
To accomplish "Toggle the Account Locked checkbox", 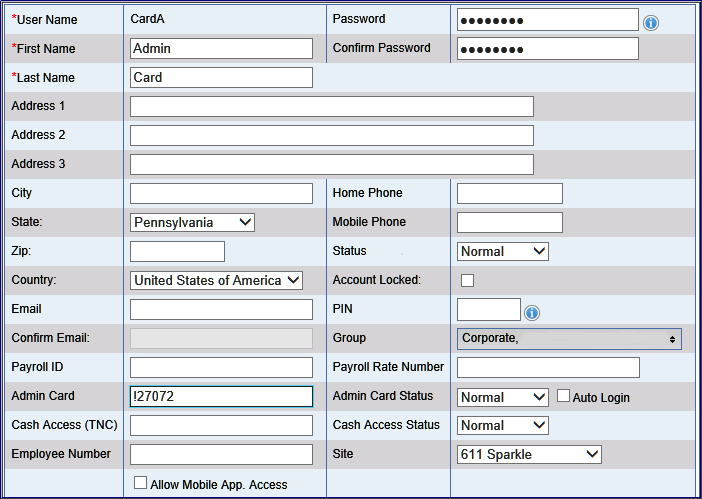I will pos(467,280).
